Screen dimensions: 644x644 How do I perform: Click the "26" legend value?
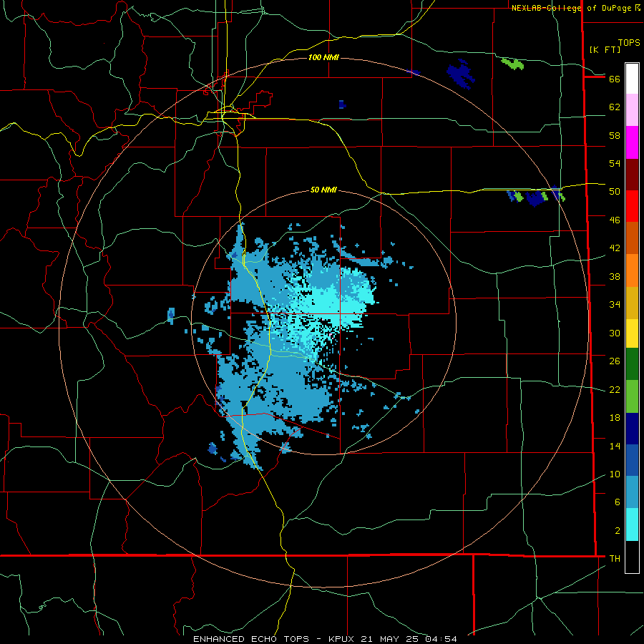coord(615,361)
